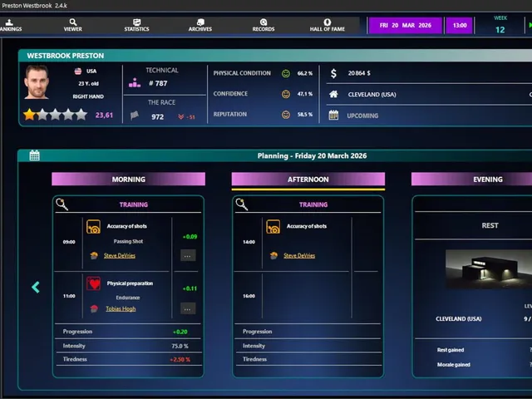Open the Records clock icon
The height and width of the screenshot is (399, 532).
click(x=264, y=22)
